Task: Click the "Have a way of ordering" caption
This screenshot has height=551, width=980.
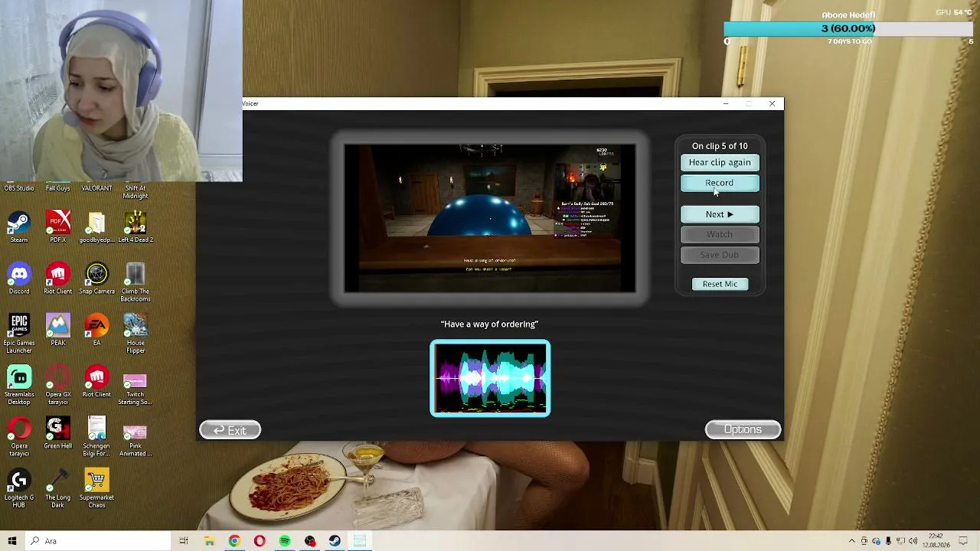Action: [490, 324]
